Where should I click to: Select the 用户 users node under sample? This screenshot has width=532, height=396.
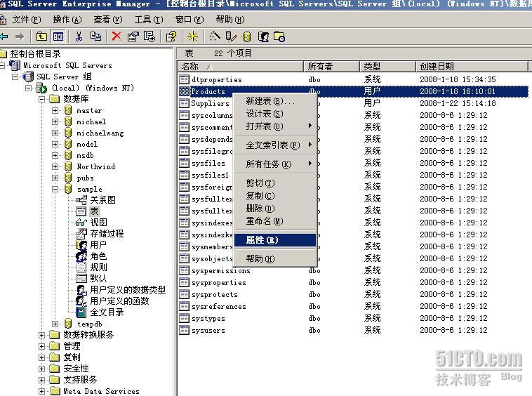98,244
